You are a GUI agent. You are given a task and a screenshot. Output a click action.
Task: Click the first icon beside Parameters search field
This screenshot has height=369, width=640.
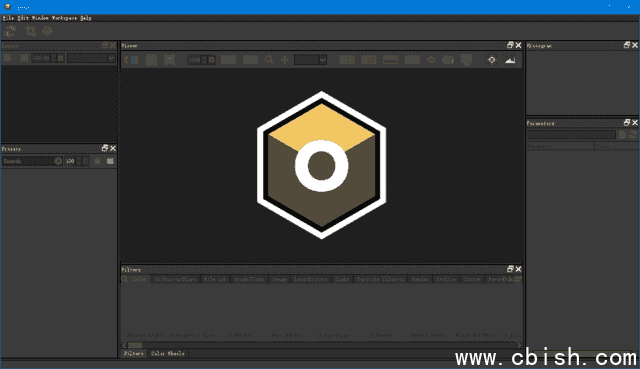(x=622, y=135)
